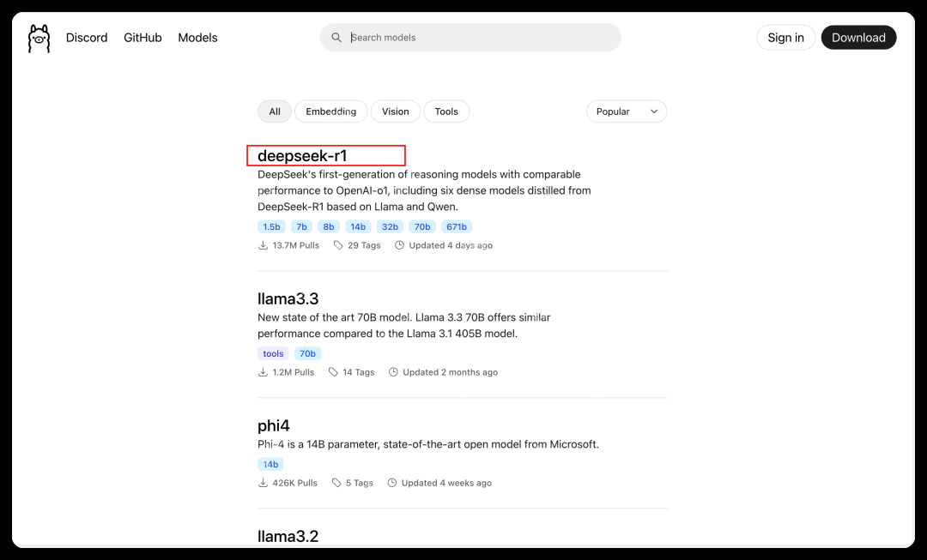Open the deepseek-r1 model page
The width and height of the screenshot is (927, 560).
302,156
